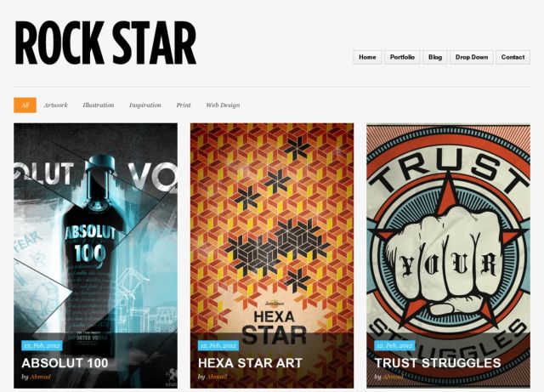
Task: Select the orange All filter
Action: [25, 105]
